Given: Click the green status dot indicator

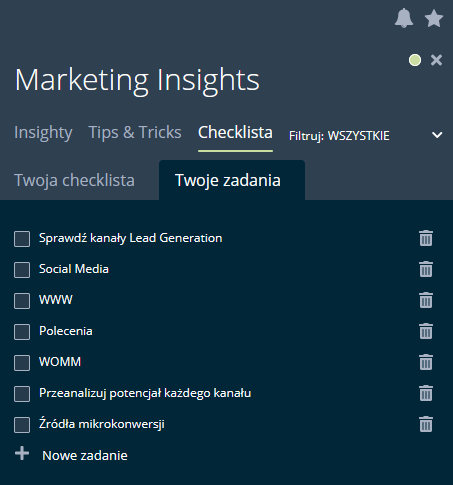Looking at the screenshot, I should pyautogui.click(x=415, y=60).
